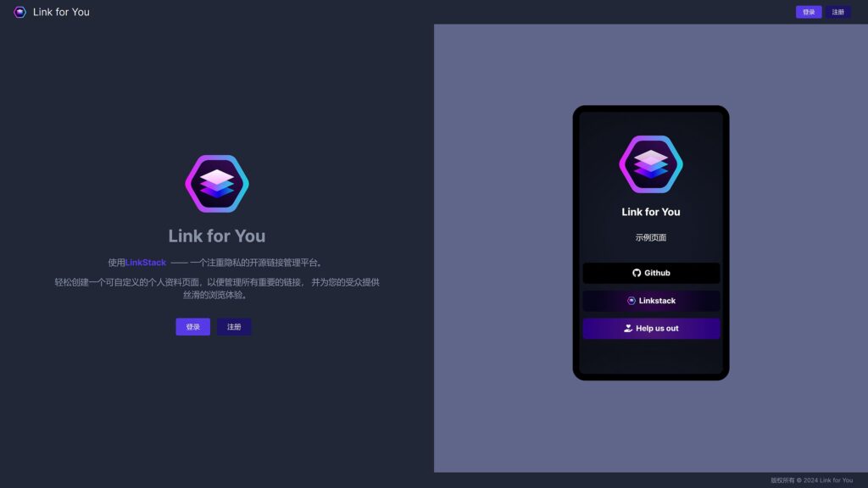
Task: Select the big "Link for You" heading
Action: point(217,236)
